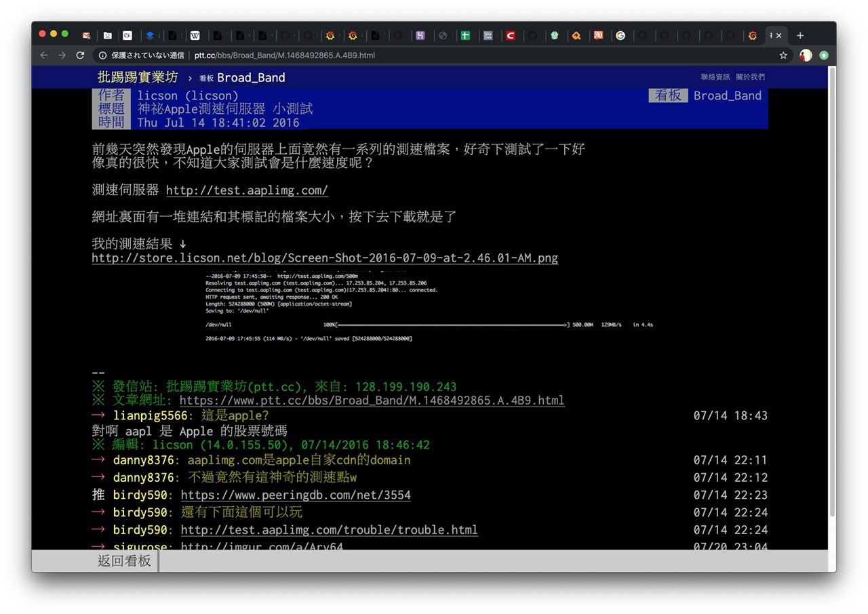Open the store.licson.net screenshot link
Image resolution: width=868 pixels, height=614 pixels.
(x=325, y=258)
